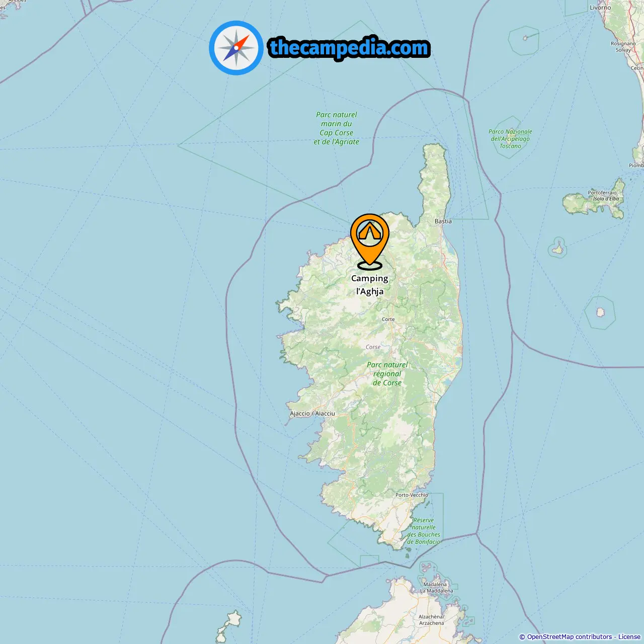Click the Rosignano Solvay label
The width and height of the screenshot is (644, 644).
click(x=623, y=47)
